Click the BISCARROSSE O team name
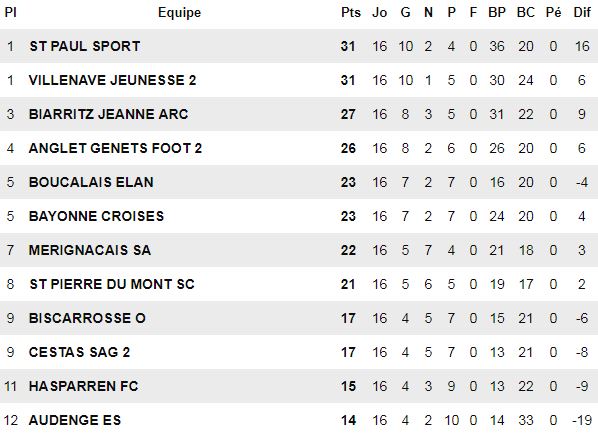The width and height of the screenshot is (598, 440). click(x=87, y=318)
